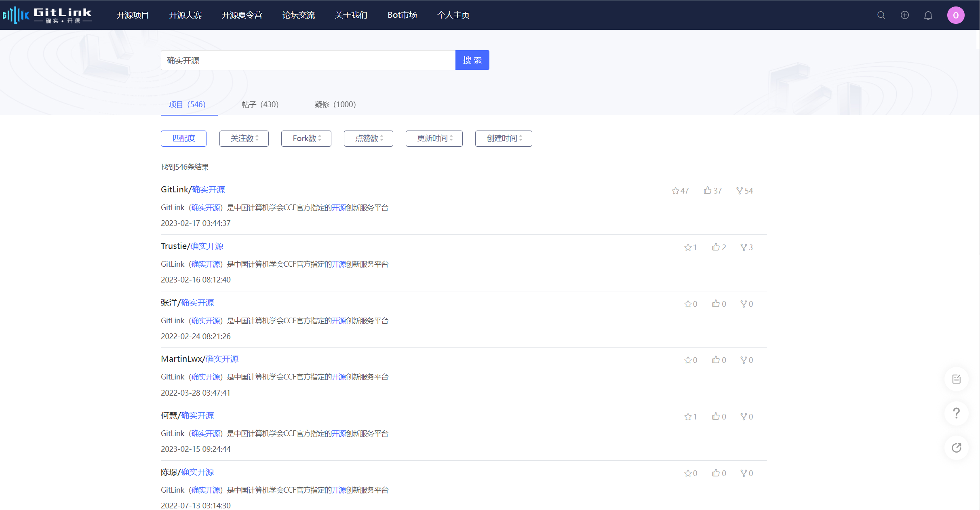The height and width of the screenshot is (510, 980).
Task: Click timestamp 2022-03-28 03:47:41
Action: click(x=196, y=393)
